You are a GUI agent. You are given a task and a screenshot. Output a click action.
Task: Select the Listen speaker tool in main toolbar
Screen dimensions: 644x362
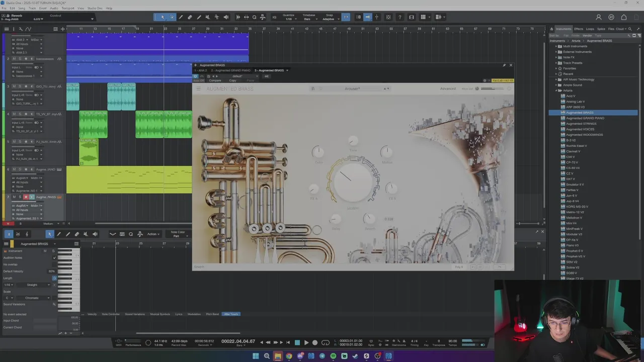[226, 17]
